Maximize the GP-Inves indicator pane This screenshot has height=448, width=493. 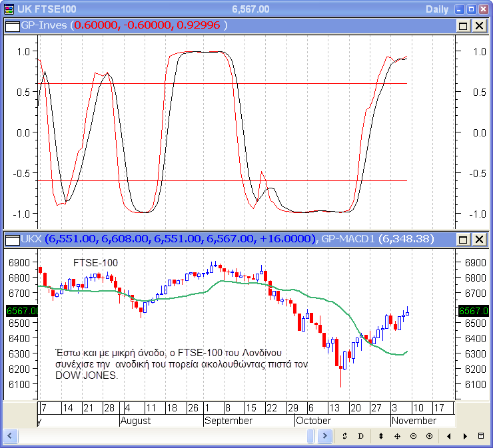pos(463,25)
